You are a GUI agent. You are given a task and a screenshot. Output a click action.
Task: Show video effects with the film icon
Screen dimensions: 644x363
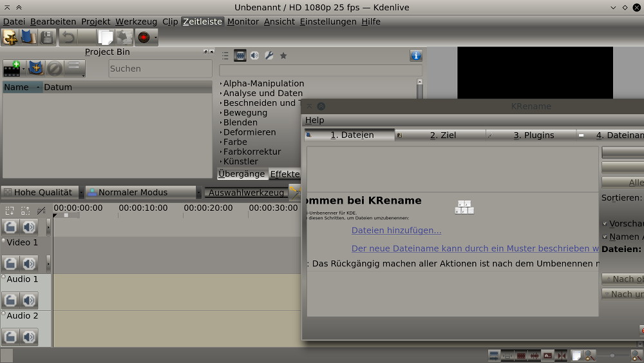tap(240, 55)
